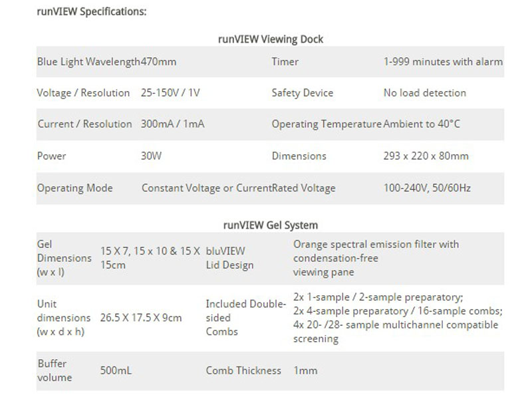
Task: Click the Operating Mode label
Action: [x=74, y=188]
